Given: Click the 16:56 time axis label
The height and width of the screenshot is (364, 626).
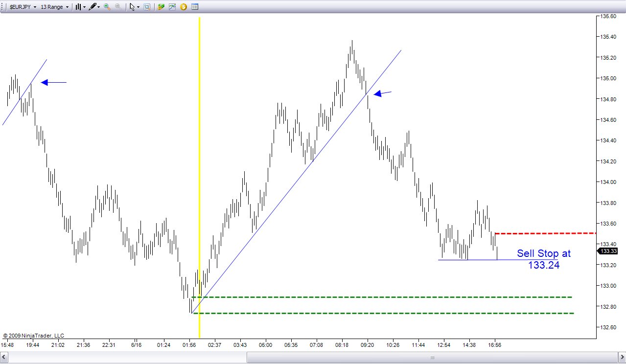Looking at the screenshot, I should coord(495,345).
